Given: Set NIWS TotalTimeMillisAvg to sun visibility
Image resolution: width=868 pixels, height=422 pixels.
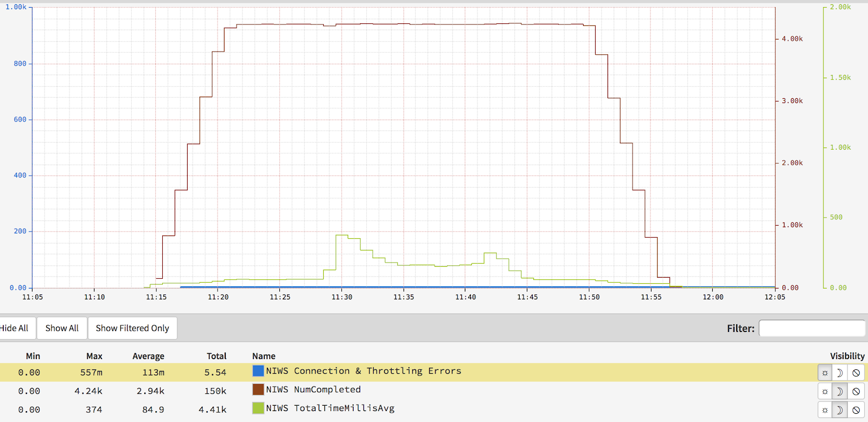Looking at the screenshot, I should (x=825, y=410).
